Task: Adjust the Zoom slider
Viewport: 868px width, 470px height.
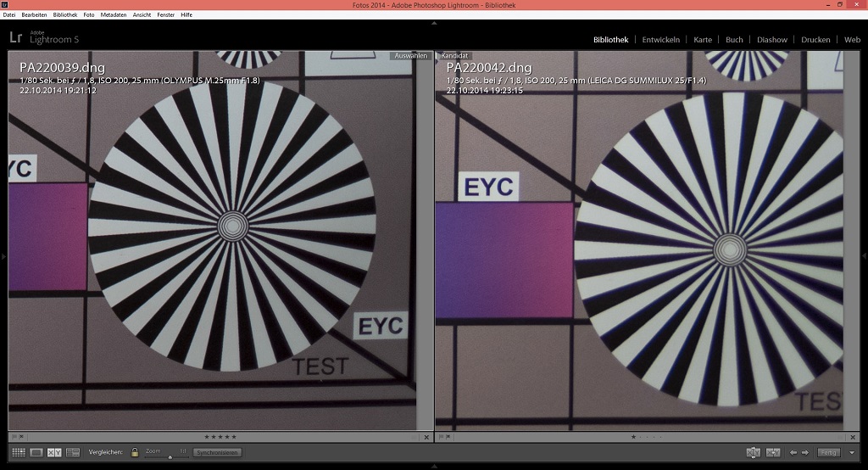Action: [169, 456]
